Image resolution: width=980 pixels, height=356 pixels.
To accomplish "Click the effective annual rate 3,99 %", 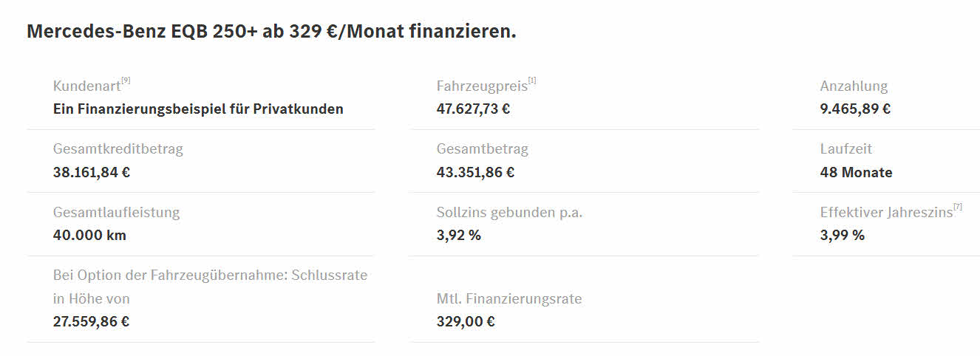I will 842,236.
